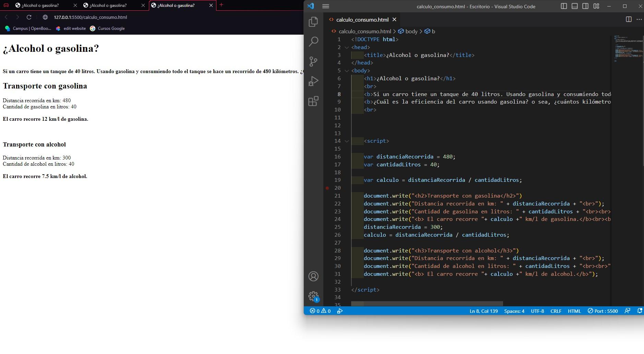
Task: Click the Live Server Port : 5500 button
Action: point(603,311)
